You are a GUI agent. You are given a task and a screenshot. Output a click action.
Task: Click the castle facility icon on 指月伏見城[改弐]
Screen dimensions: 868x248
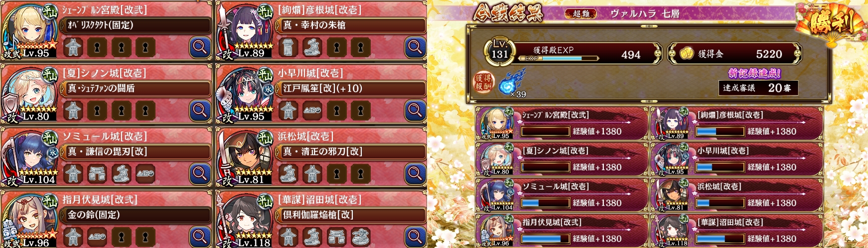pos(73,237)
